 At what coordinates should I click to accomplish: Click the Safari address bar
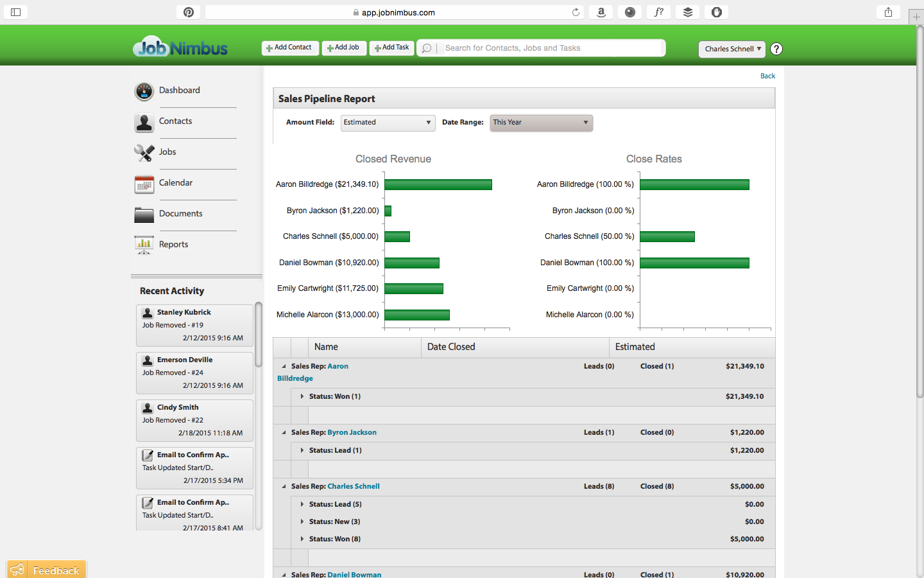(x=394, y=12)
